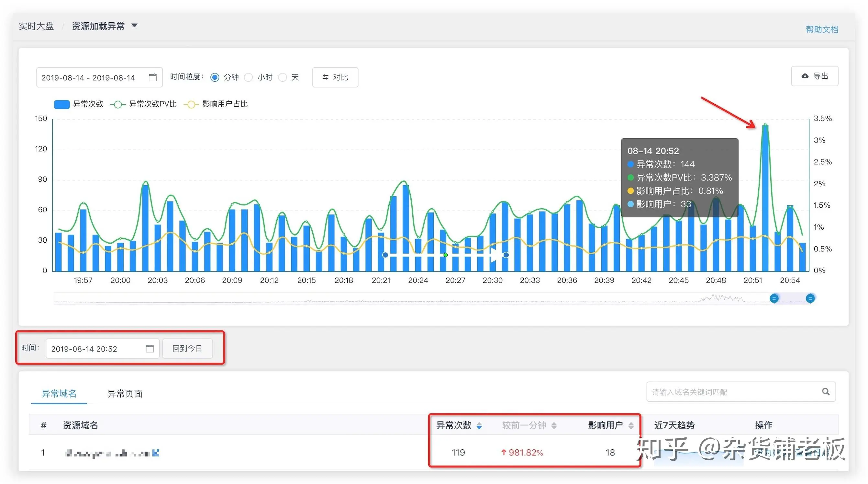Click calendar icon in date range field
Viewport: 868px width, 484px height.
pyautogui.click(x=153, y=77)
